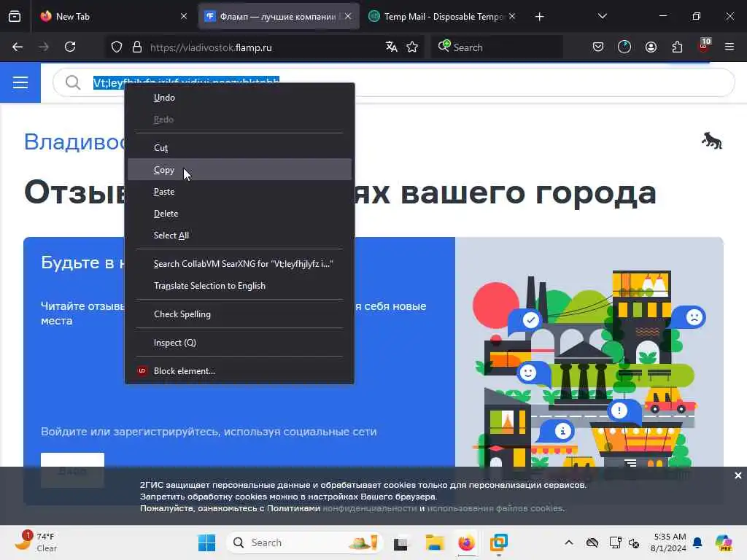The image size is (747, 560).
Task: Open the Firefox View icon
Action: [15, 17]
